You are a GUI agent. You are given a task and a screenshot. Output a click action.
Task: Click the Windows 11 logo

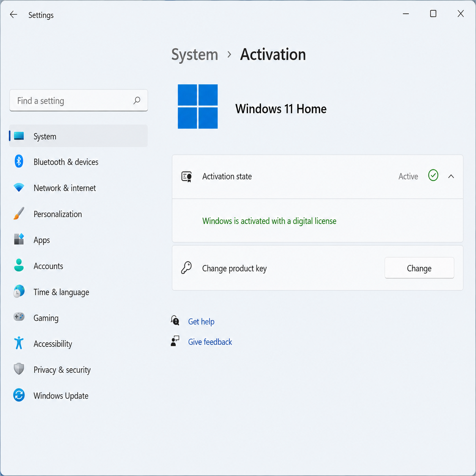[198, 107]
